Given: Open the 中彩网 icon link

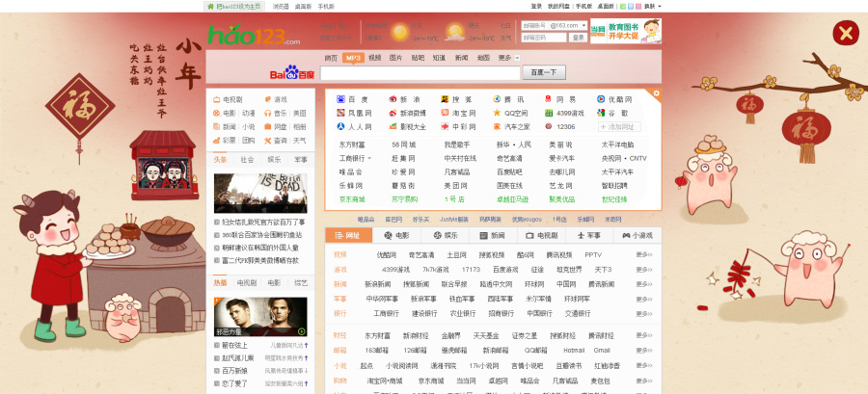Looking at the screenshot, I should [x=445, y=126].
